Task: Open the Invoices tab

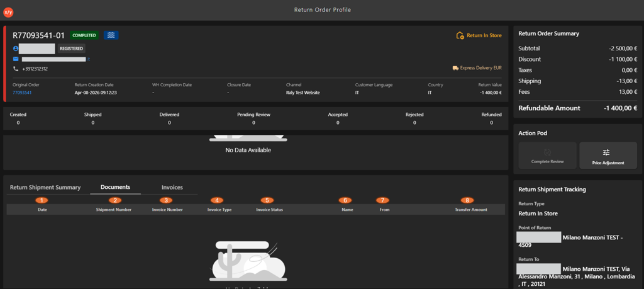Action: pos(172,187)
